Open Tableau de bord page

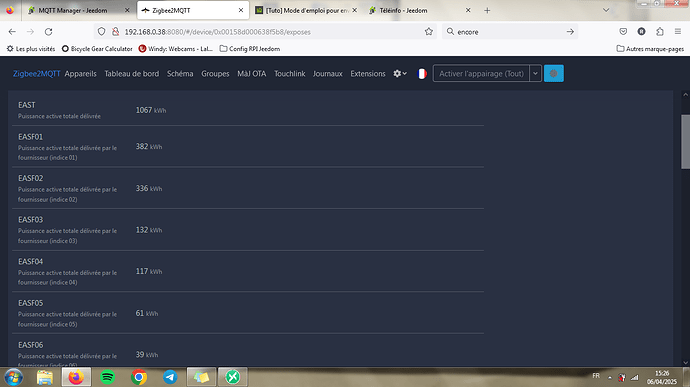(132, 74)
